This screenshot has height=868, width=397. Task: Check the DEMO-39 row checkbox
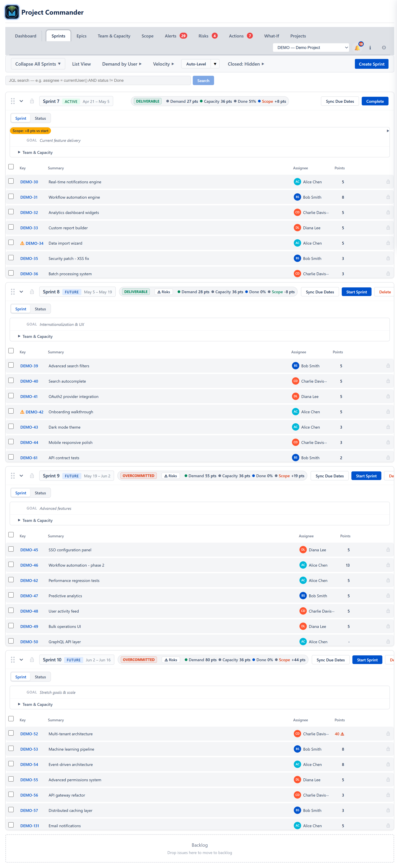tap(11, 365)
